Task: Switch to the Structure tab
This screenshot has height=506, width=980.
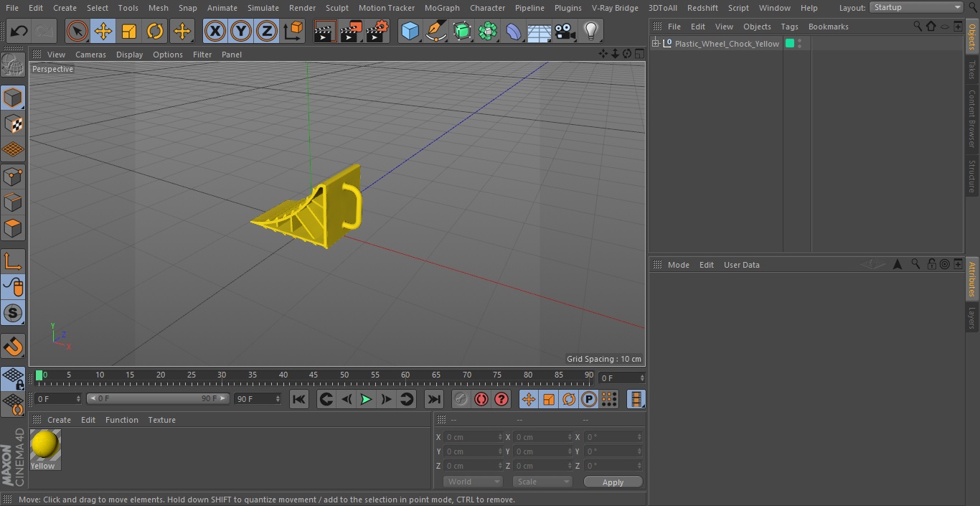Action: (972, 177)
